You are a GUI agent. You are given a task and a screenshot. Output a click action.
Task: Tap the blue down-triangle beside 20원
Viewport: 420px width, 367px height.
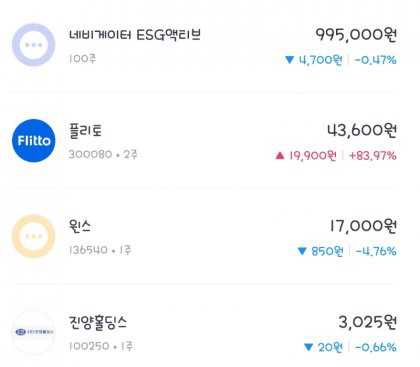tap(308, 347)
